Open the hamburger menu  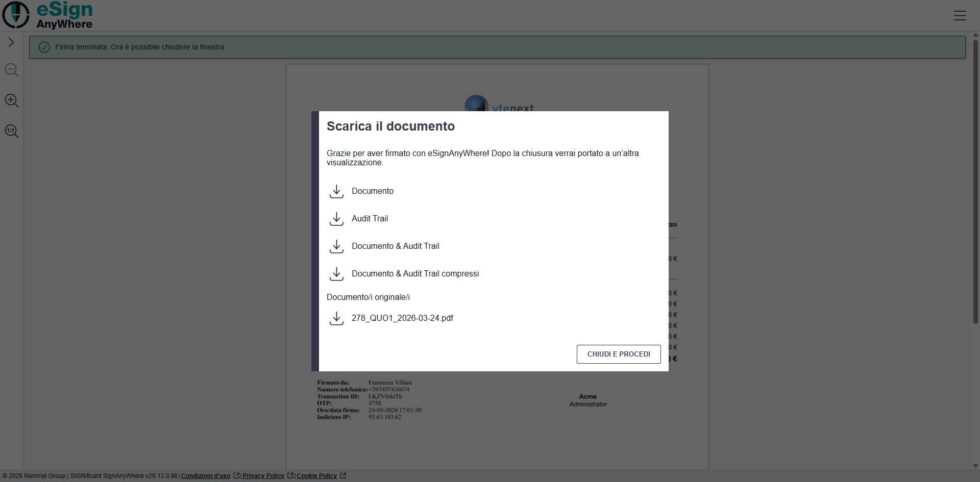pyautogui.click(x=960, y=16)
